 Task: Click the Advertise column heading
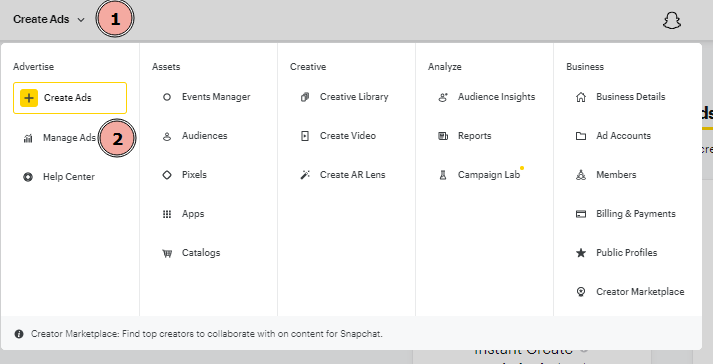click(33, 67)
